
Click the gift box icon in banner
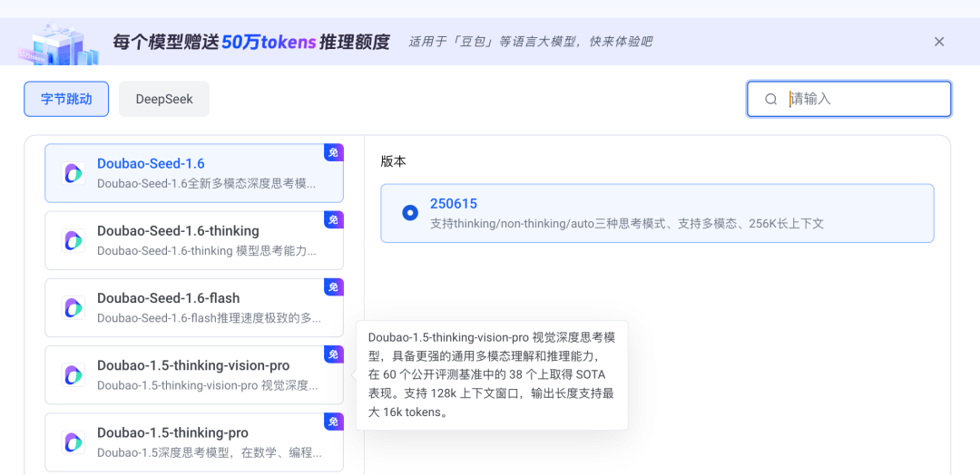pyautogui.click(x=57, y=45)
